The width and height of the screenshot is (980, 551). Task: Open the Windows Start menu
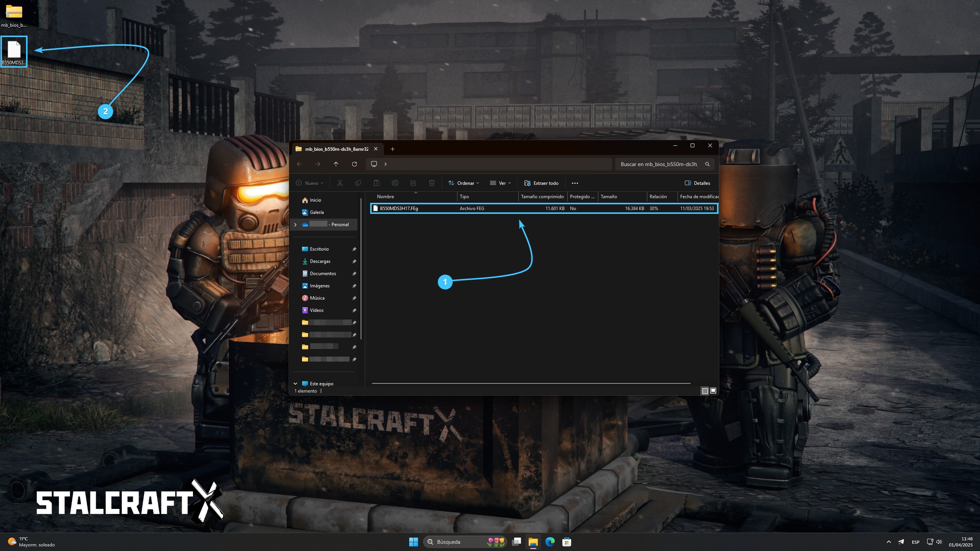tap(413, 542)
